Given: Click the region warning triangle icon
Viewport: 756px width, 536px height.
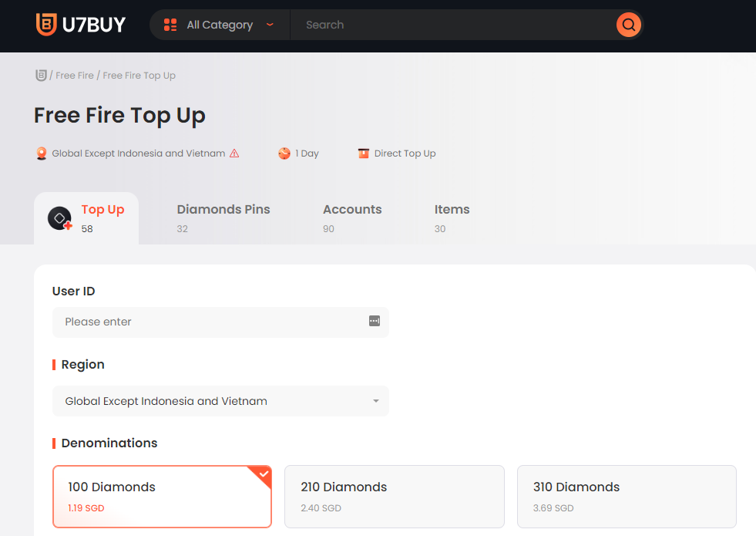Looking at the screenshot, I should [x=234, y=153].
